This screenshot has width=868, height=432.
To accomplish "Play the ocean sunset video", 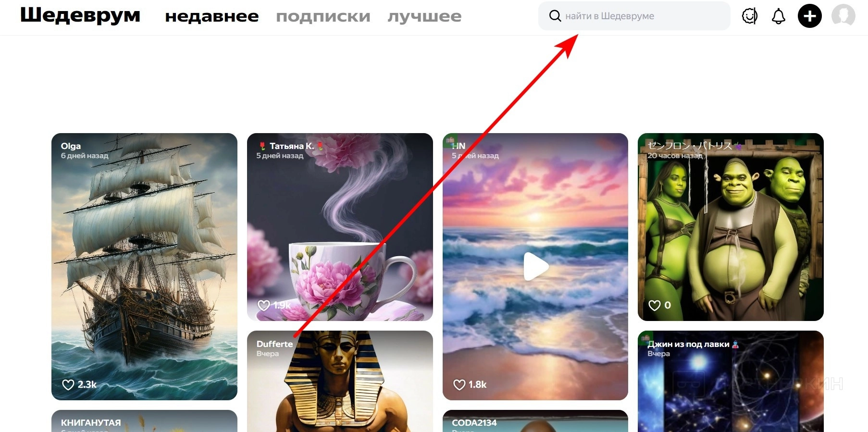I will pyautogui.click(x=535, y=266).
